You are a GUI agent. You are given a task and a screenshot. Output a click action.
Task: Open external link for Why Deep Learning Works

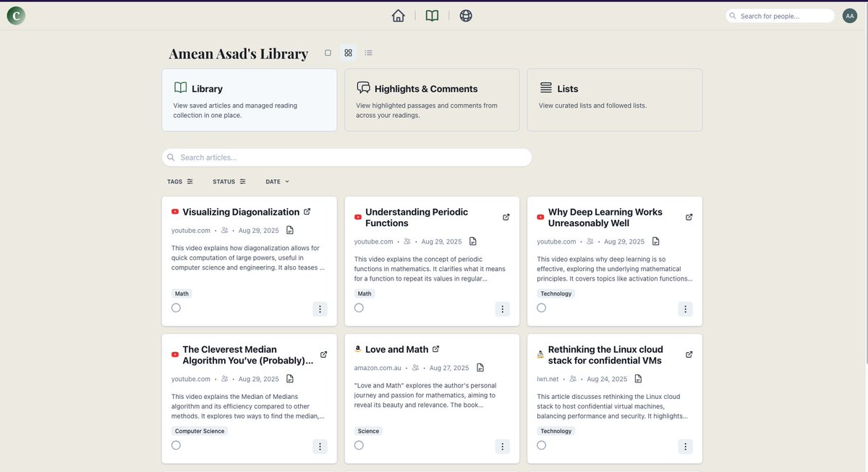689,218
